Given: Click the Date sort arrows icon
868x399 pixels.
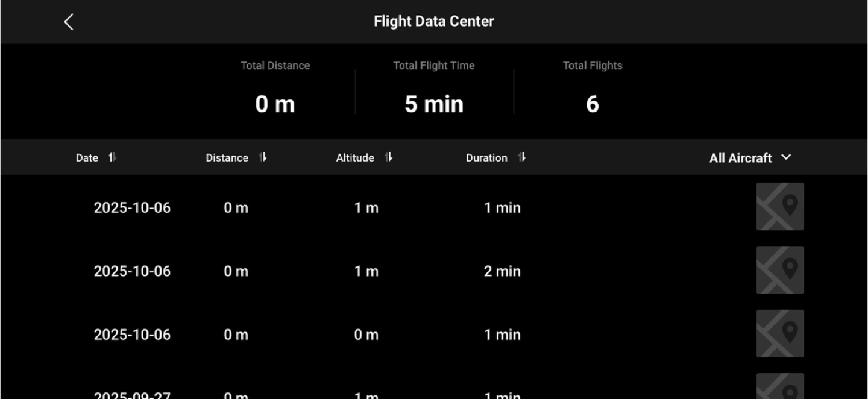Looking at the screenshot, I should [112, 157].
